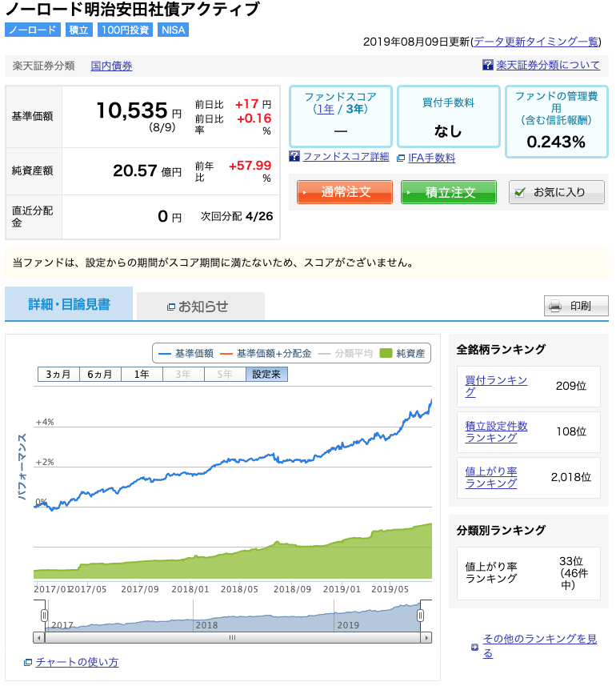This screenshot has height=686, width=616.
Task: Open the 楽天証券分類について link
Action: coord(548,65)
